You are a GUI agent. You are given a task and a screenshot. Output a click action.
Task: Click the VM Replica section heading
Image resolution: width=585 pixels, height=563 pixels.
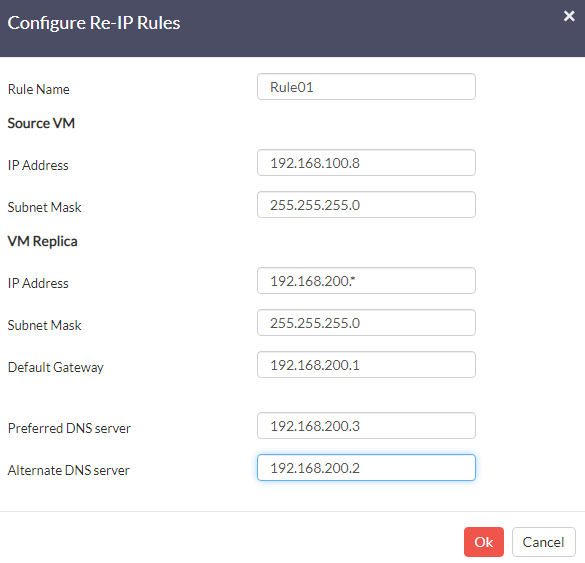pyautogui.click(x=43, y=241)
